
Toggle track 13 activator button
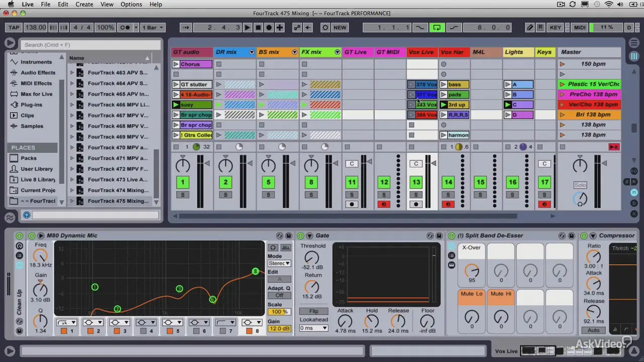416,183
